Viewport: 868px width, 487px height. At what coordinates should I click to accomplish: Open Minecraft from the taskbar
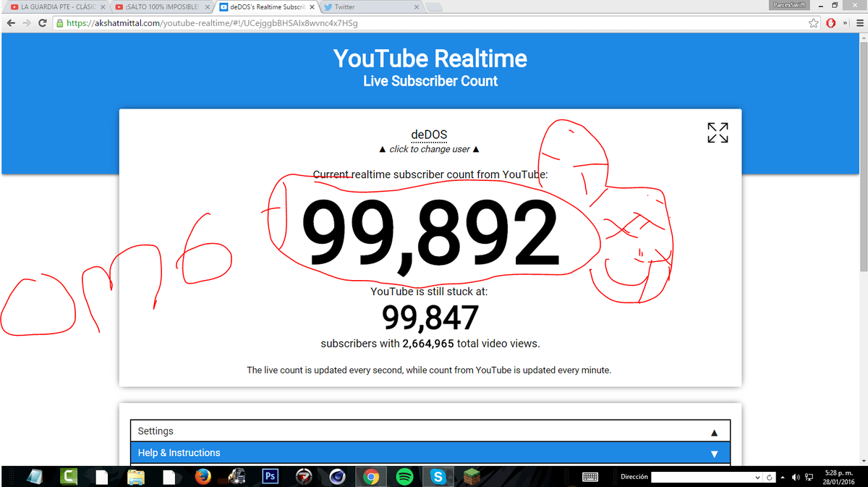point(472,477)
